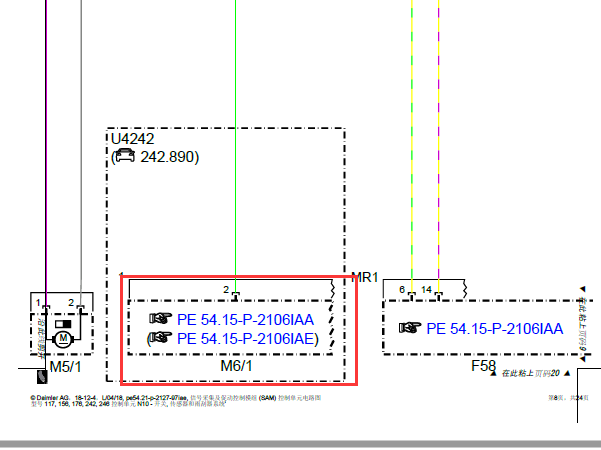601x450 pixels.
Task: Click the pointing hand icon beside PE 54.15-P-2106IAE
Action: 160,338
